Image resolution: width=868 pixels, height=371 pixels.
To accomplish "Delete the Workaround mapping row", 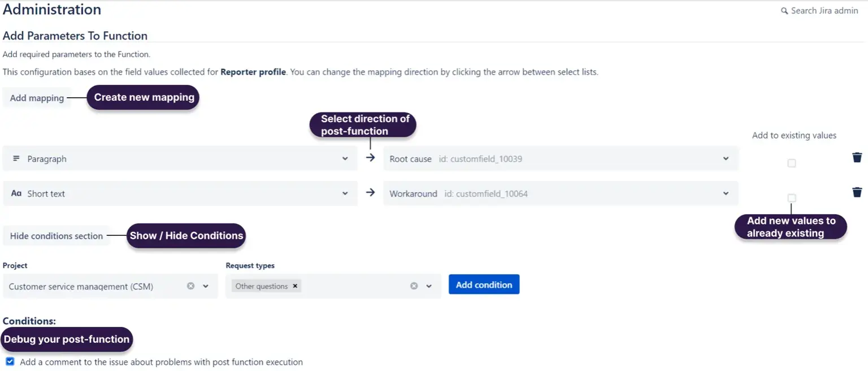I will pos(857,193).
